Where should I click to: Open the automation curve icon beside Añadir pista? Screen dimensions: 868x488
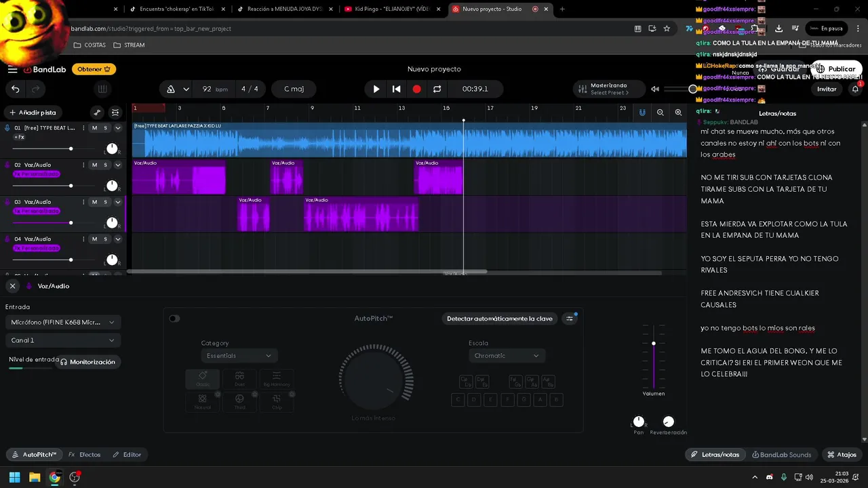point(97,113)
